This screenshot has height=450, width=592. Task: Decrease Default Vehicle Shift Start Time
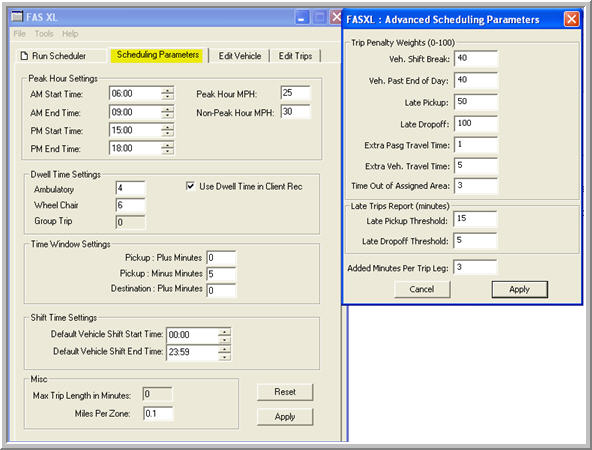coord(224,339)
